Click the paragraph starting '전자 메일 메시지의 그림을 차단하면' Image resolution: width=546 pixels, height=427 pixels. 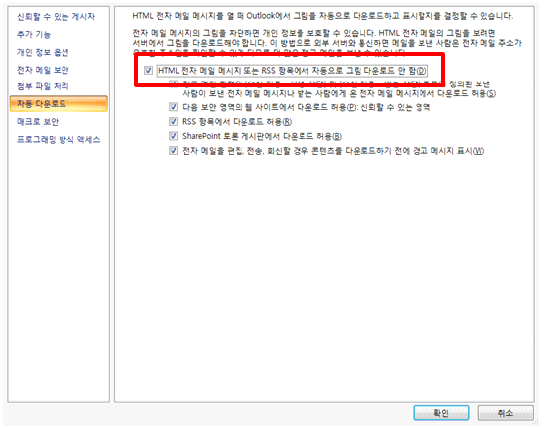click(x=327, y=43)
